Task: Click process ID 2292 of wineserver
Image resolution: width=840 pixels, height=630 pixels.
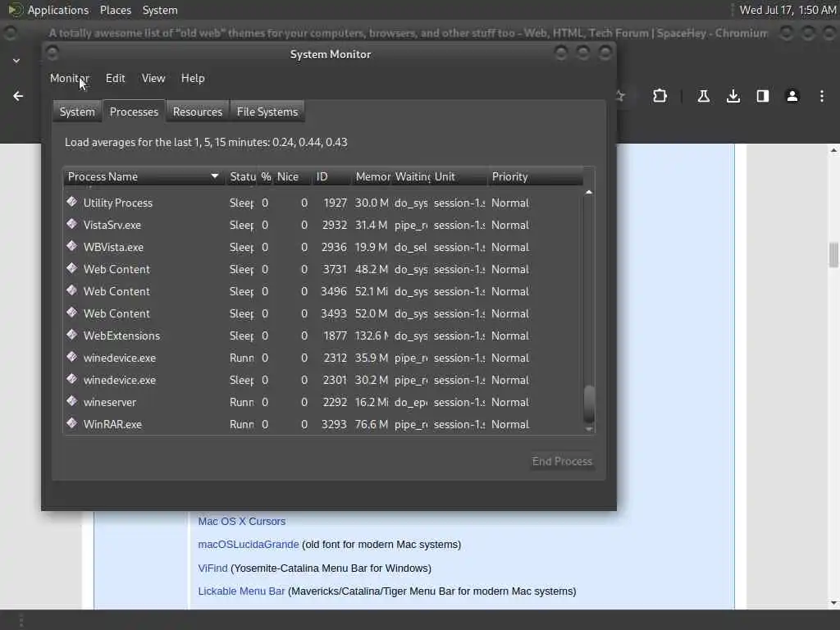Action: [x=335, y=402]
